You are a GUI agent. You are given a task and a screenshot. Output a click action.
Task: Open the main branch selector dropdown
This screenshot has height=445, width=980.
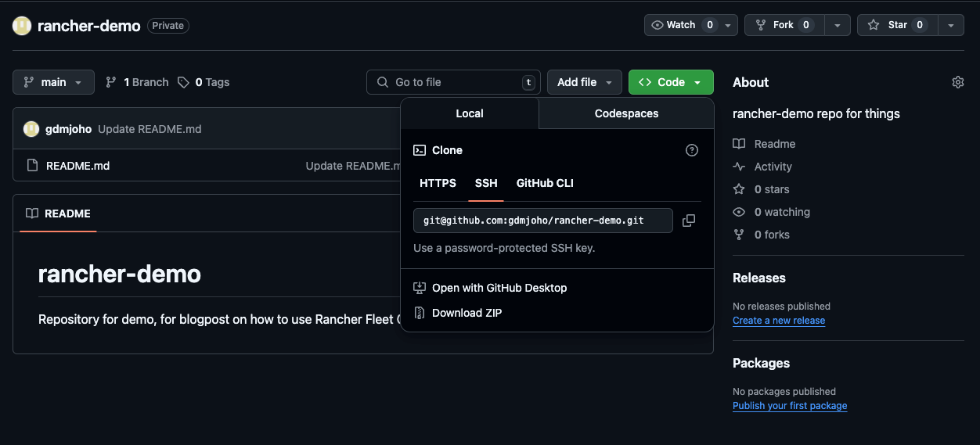(x=53, y=82)
